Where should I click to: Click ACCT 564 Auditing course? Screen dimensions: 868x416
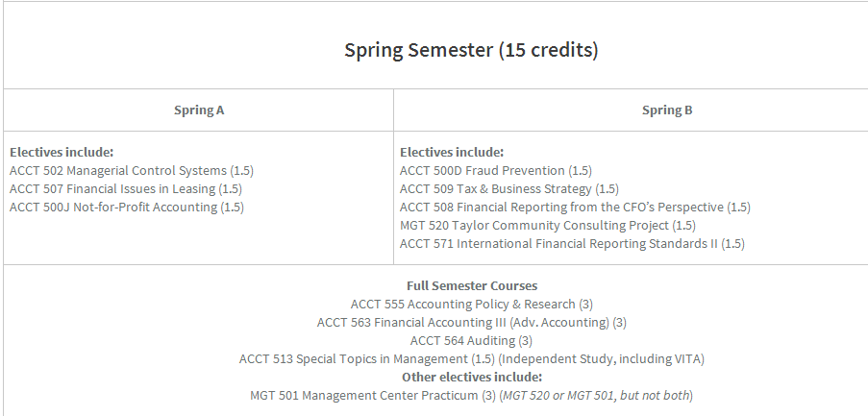pyautogui.click(x=471, y=340)
